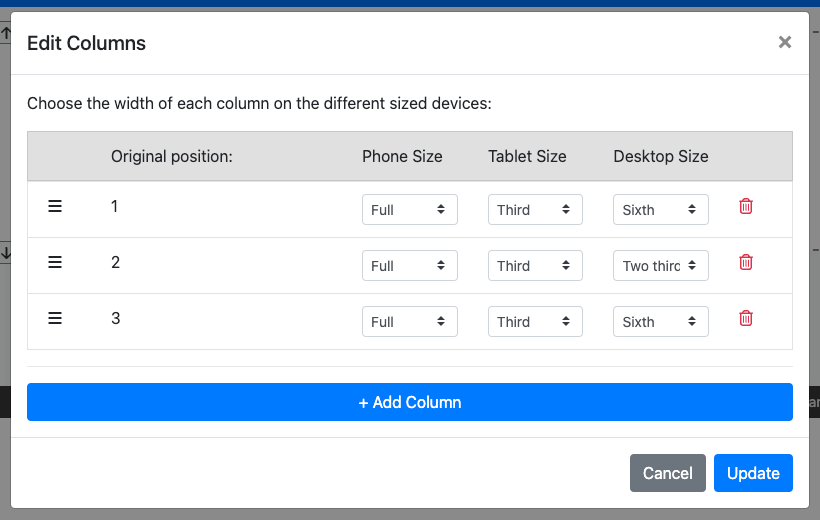Open Phone Size dropdown for row 1
This screenshot has width=820, height=520.
[x=409, y=210]
